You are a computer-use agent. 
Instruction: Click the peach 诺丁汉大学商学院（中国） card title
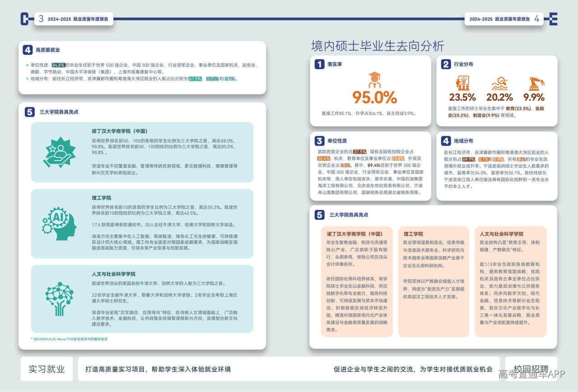(x=354, y=234)
